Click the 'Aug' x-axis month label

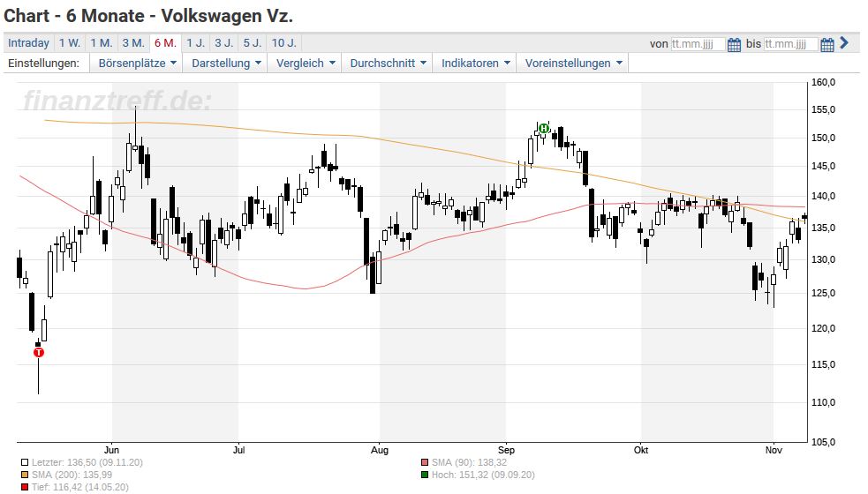click(379, 450)
